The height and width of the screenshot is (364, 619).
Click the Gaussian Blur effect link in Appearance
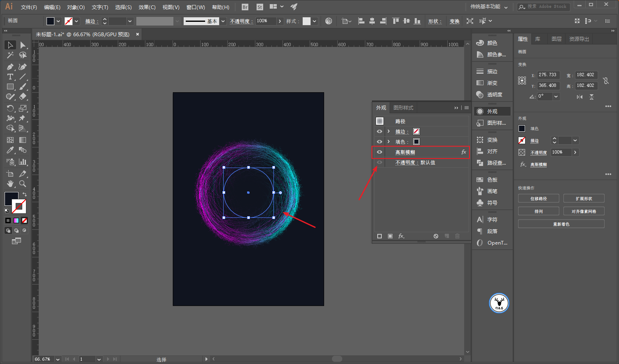(405, 152)
